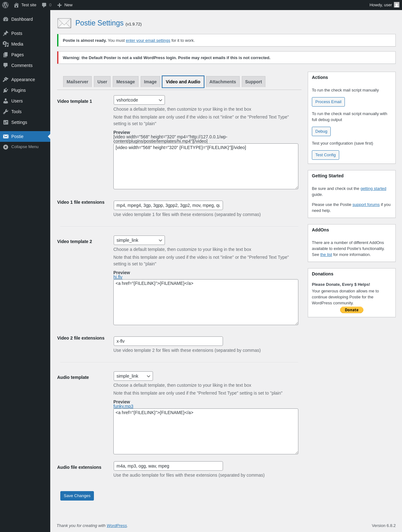Open Posts in the sidebar menu
The image size is (402, 532).
[25, 33]
